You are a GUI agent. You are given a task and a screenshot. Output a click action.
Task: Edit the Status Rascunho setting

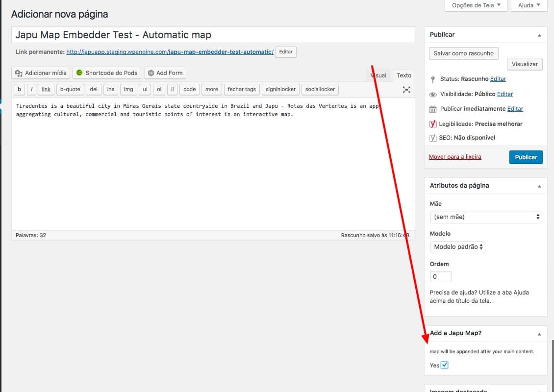pyautogui.click(x=498, y=79)
